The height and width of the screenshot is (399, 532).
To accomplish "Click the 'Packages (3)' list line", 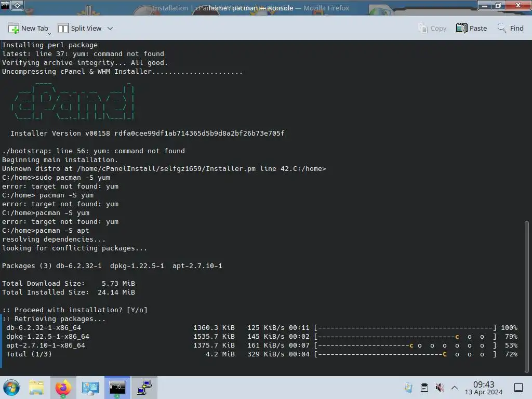I will point(112,265).
